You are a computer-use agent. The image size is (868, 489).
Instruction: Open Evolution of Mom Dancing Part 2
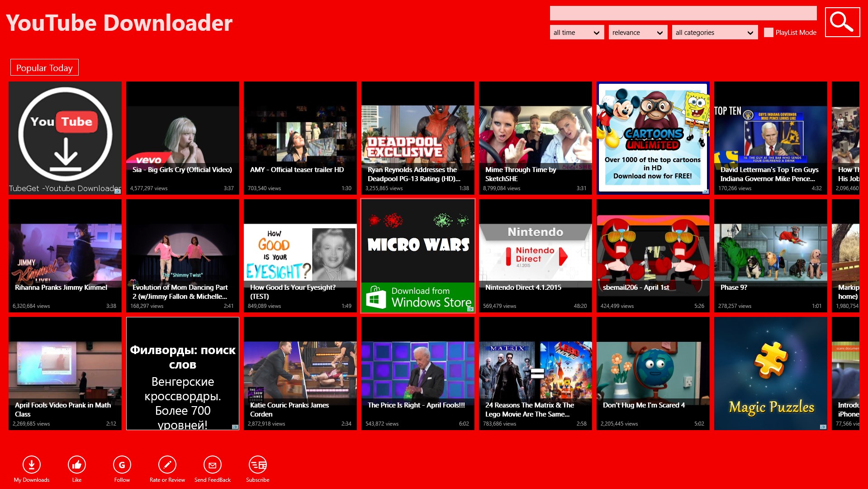click(183, 256)
